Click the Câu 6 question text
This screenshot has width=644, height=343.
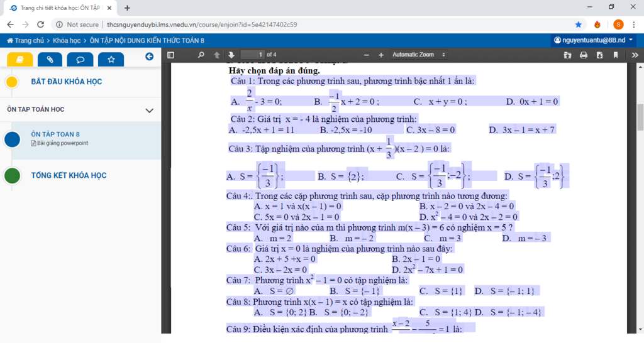[x=339, y=249]
